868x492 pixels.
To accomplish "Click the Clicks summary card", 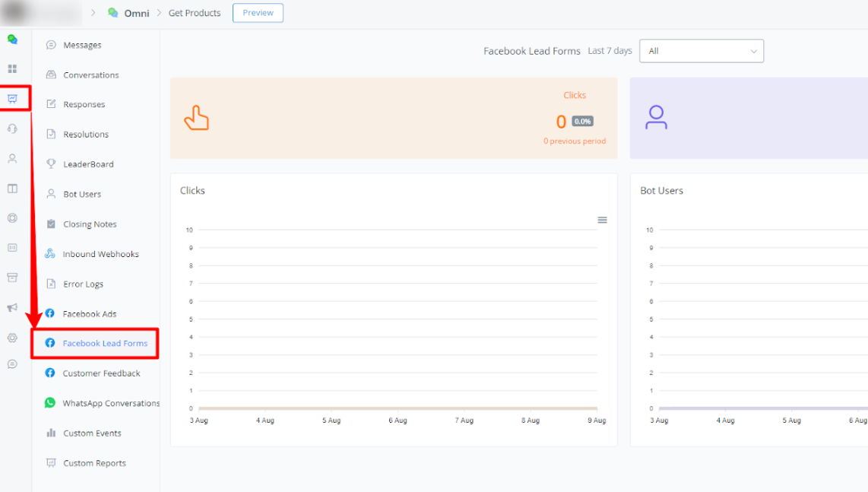I will (393, 118).
